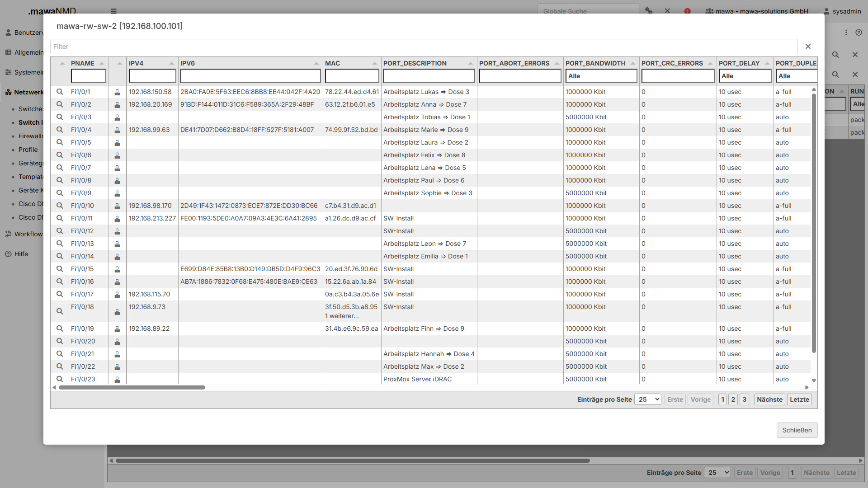Go to page 2 of port list
Screen dimensions: 868x488
733,399
